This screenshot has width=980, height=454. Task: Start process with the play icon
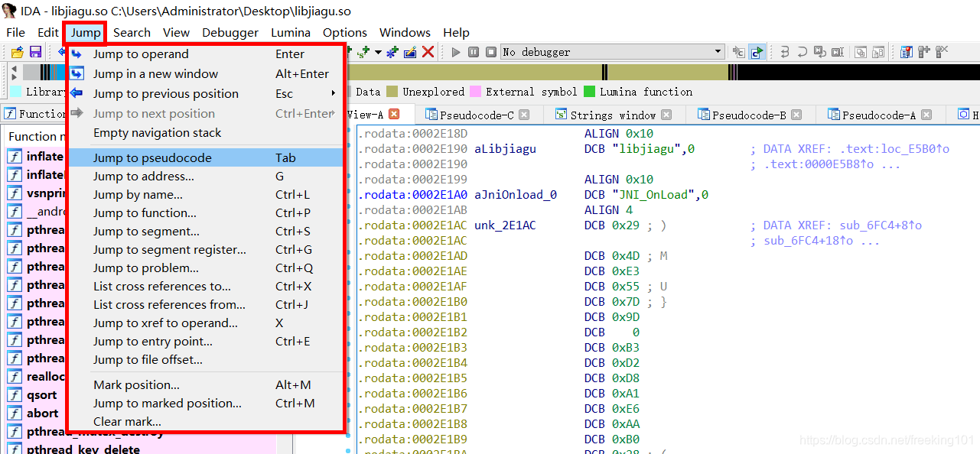point(456,52)
